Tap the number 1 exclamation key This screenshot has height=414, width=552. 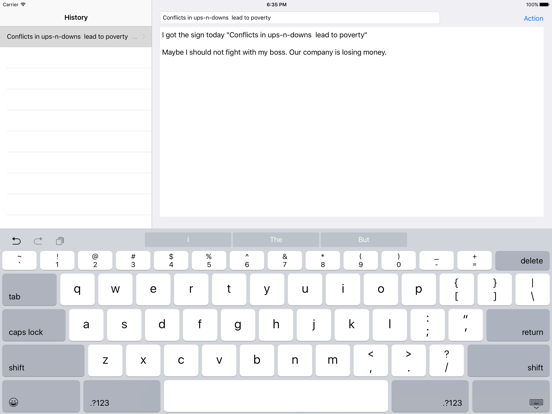[x=57, y=261]
